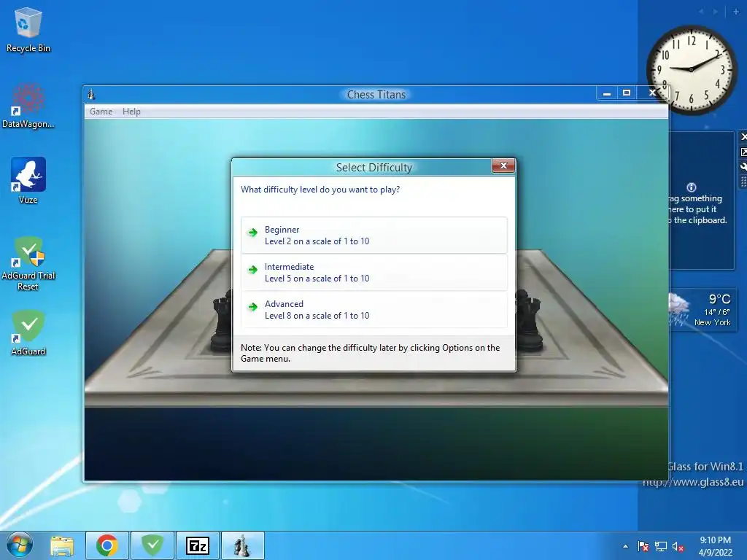Click the Beginner option green arrow
This screenshot has width=747, height=560.
click(x=252, y=233)
